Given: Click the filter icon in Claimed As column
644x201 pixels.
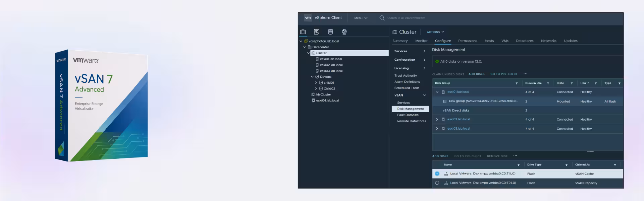Looking at the screenshot, I should coord(615,165).
